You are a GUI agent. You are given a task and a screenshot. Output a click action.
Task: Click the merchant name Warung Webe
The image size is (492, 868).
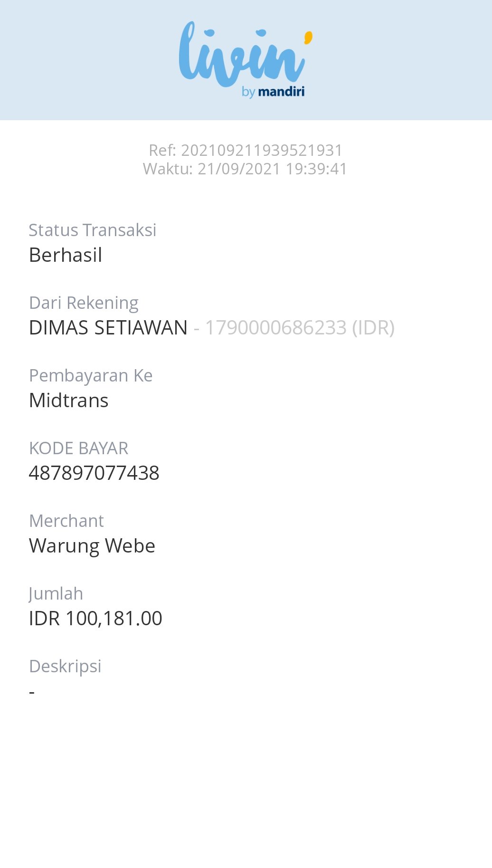92,546
